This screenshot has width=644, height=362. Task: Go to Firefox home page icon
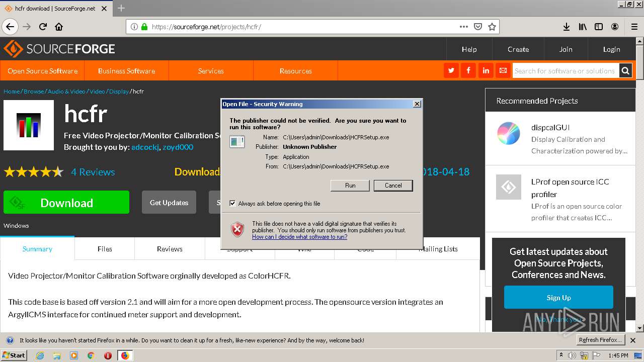pos(59,27)
